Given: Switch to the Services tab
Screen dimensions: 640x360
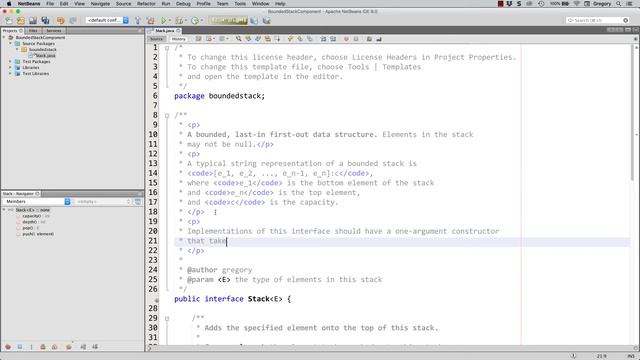Looking at the screenshot, I should click(53, 31).
